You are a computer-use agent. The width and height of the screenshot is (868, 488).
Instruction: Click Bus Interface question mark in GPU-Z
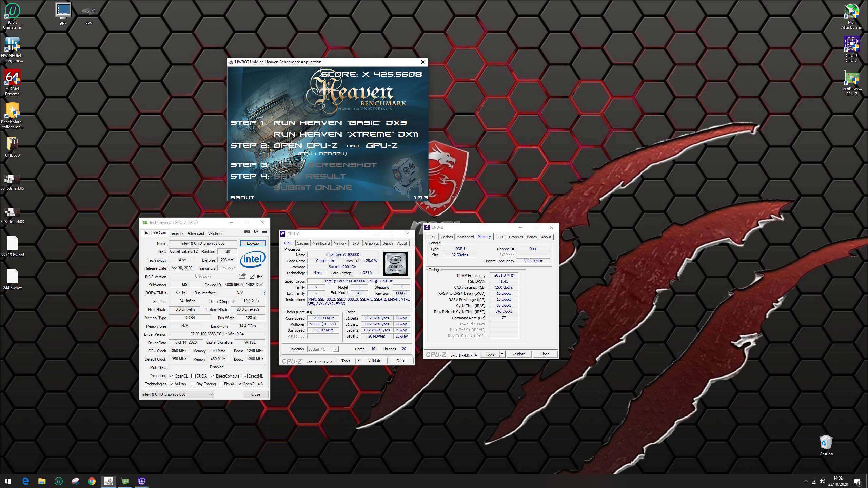click(x=264, y=293)
